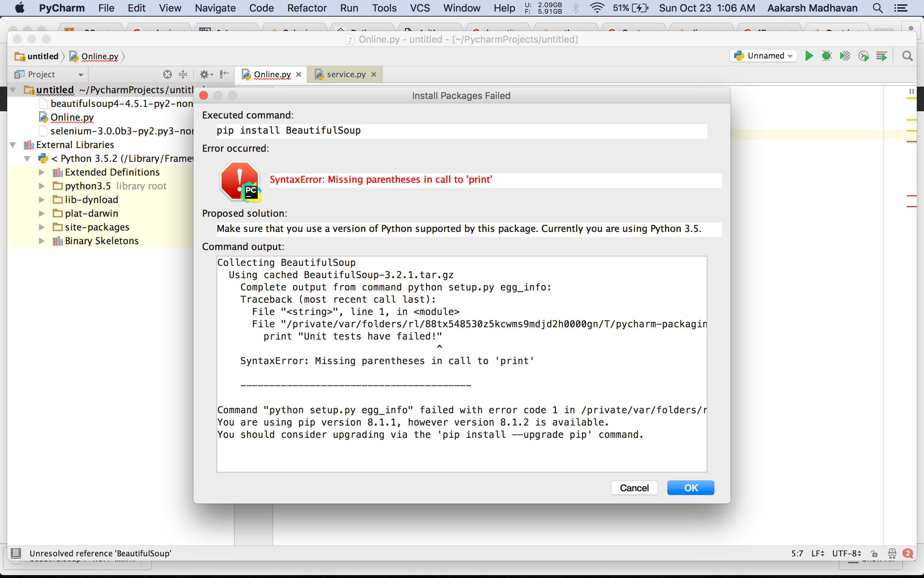Screen dimensions: 924x578
Task: Open the macOS Notification Center icon
Action: click(901, 8)
